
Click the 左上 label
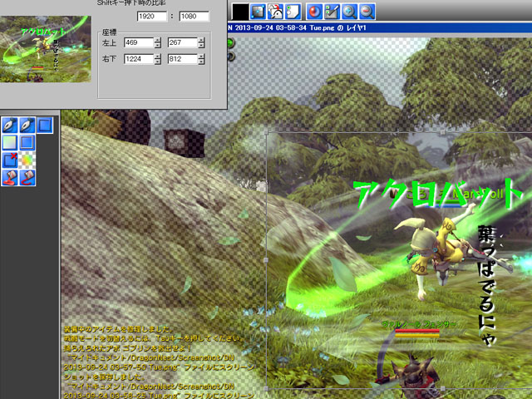click(x=109, y=42)
